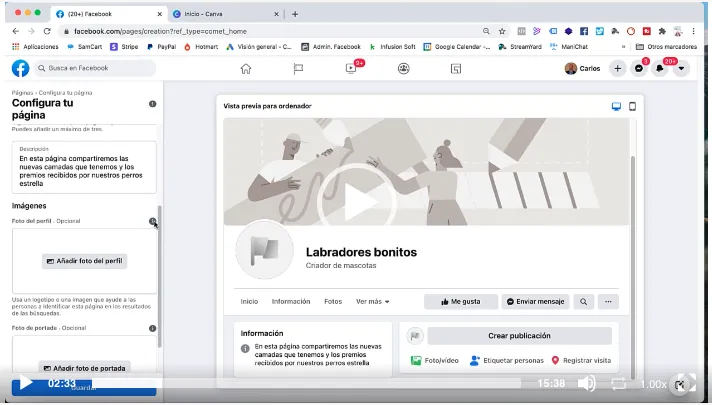Switch to desktop preview icon

pos(616,106)
